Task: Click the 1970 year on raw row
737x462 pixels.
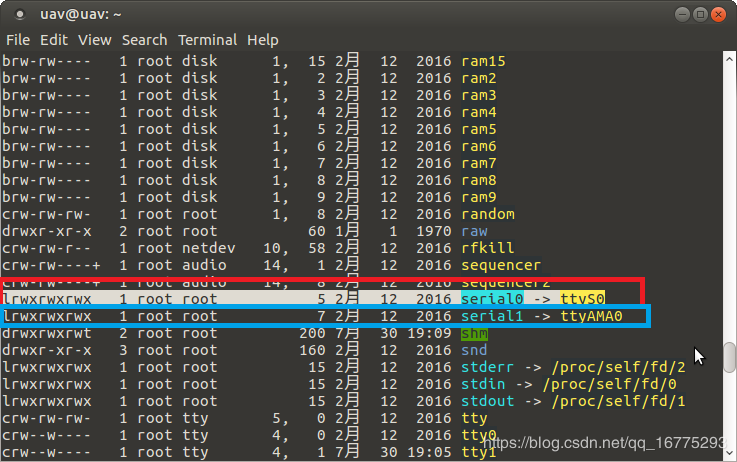Action: coord(434,231)
